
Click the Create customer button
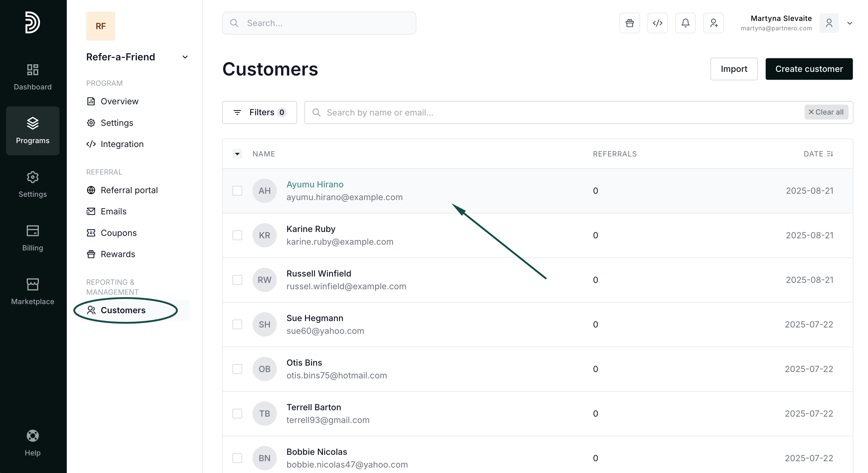[809, 69]
